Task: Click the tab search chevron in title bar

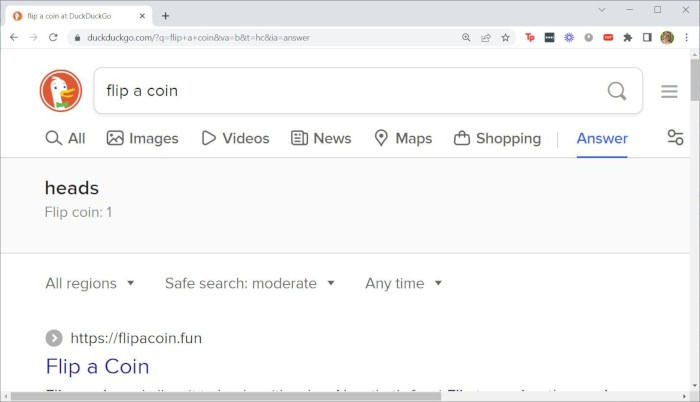Action: pyautogui.click(x=602, y=9)
